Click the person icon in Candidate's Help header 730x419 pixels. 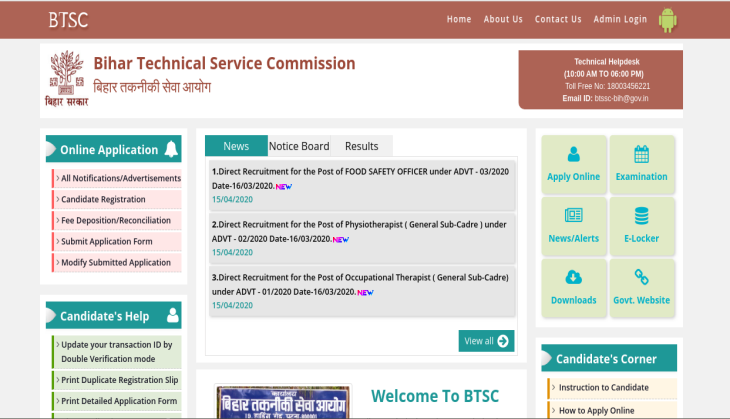pyautogui.click(x=173, y=315)
